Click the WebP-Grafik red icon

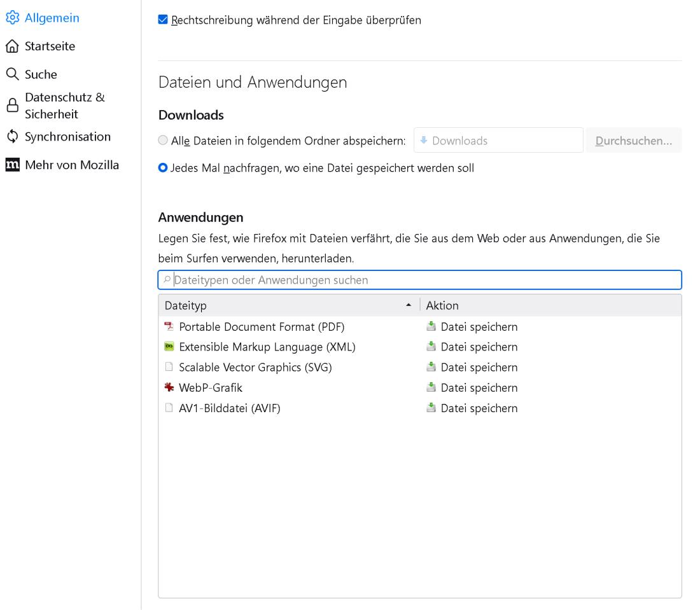click(169, 388)
